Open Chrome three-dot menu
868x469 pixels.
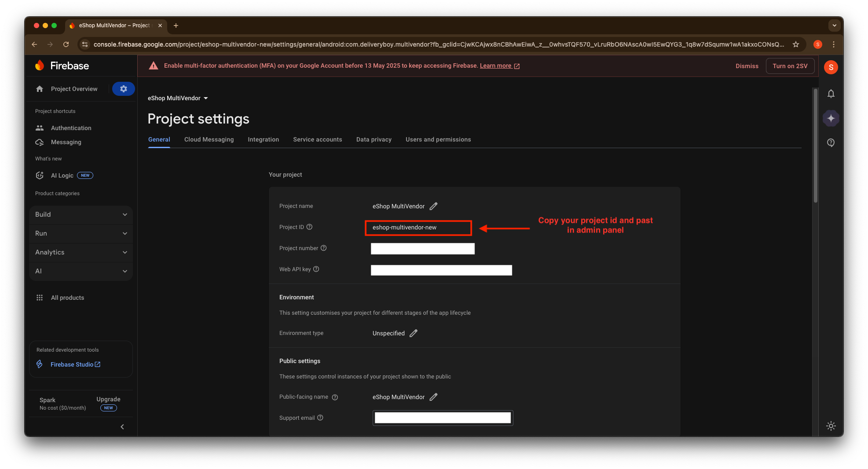(x=833, y=44)
